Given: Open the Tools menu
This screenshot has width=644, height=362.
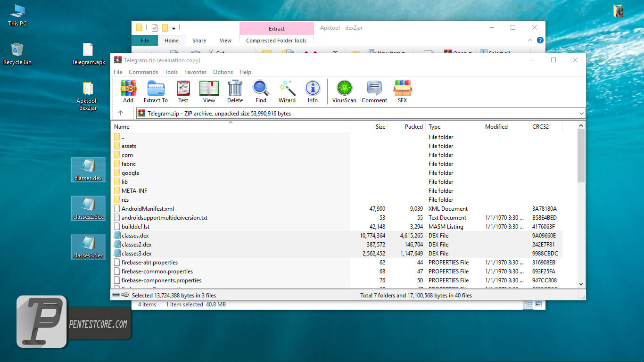Looking at the screenshot, I should pos(171,72).
